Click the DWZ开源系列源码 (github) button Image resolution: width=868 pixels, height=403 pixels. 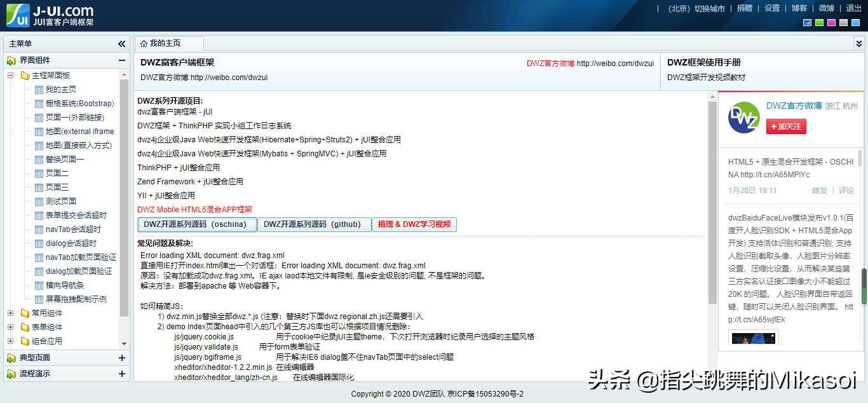coord(314,224)
